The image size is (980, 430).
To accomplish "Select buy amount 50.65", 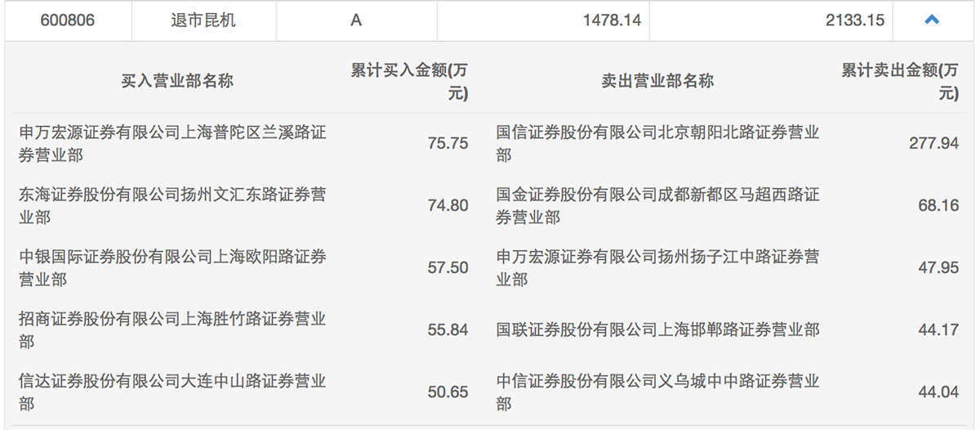I will pos(448,392).
